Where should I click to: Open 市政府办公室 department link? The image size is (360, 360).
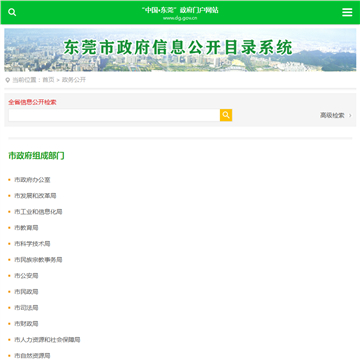pos(32,180)
